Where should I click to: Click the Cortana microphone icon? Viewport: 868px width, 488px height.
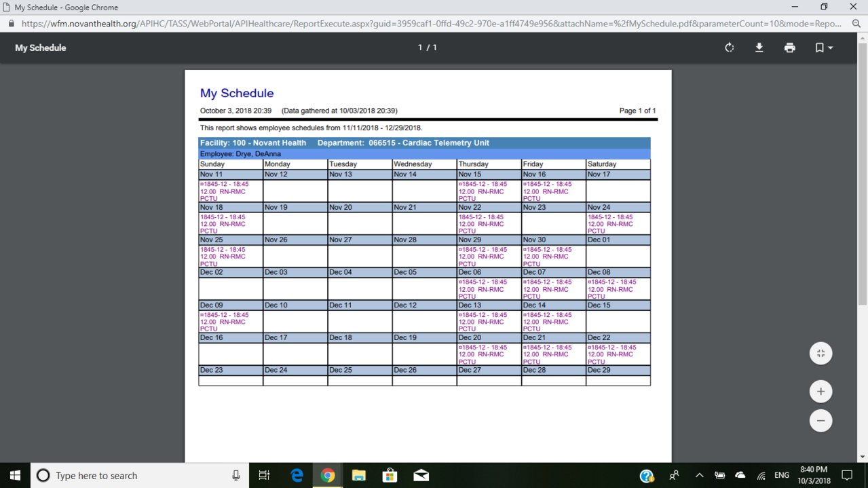point(235,475)
